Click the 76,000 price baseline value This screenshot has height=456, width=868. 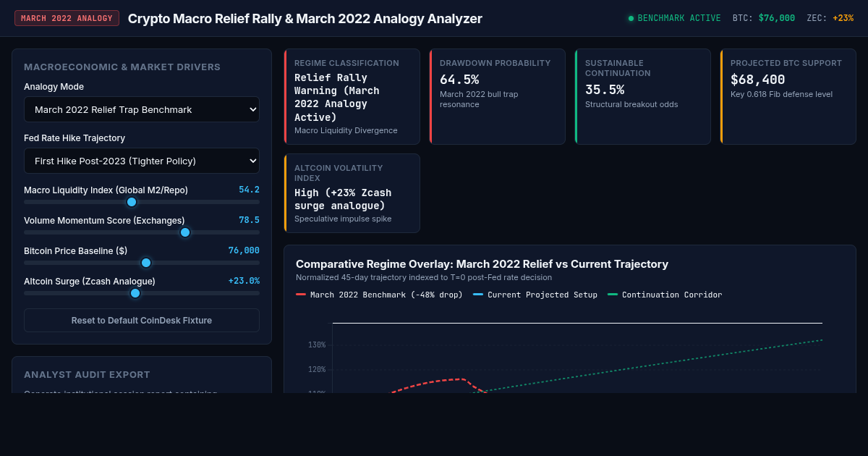point(244,250)
